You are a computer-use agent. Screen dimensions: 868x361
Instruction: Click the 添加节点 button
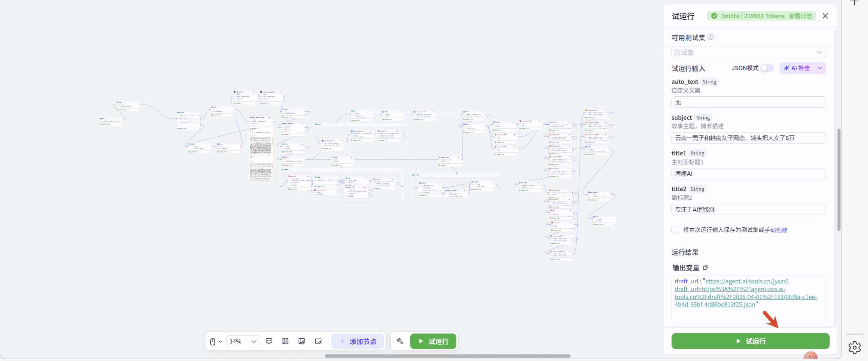coord(358,341)
